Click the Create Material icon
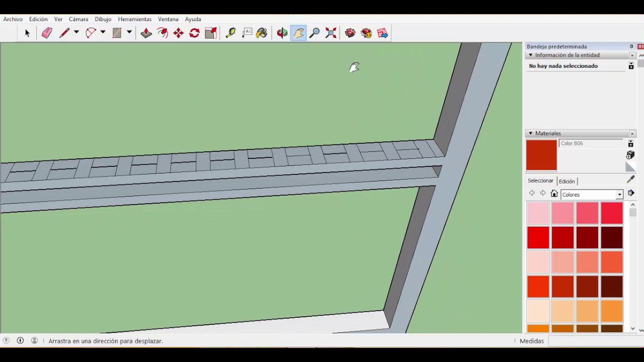Image resolution: width=644 pixels, height=362 pixels. click(630, 155)
